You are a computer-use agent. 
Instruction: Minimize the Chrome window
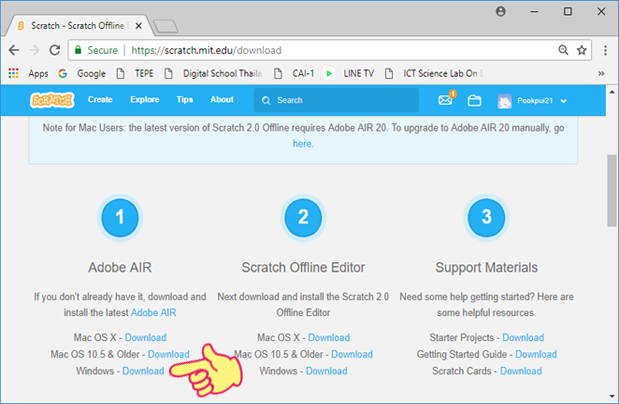[534, 11]
